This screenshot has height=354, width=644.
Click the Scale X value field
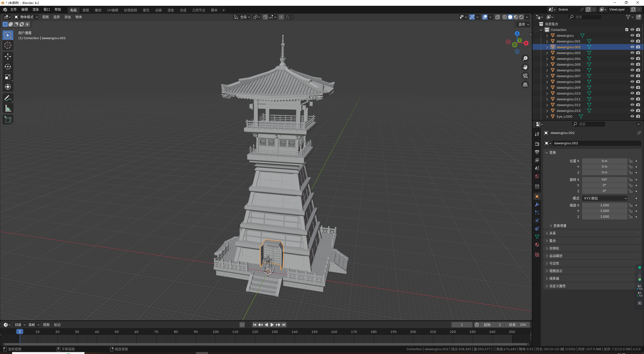604,205
